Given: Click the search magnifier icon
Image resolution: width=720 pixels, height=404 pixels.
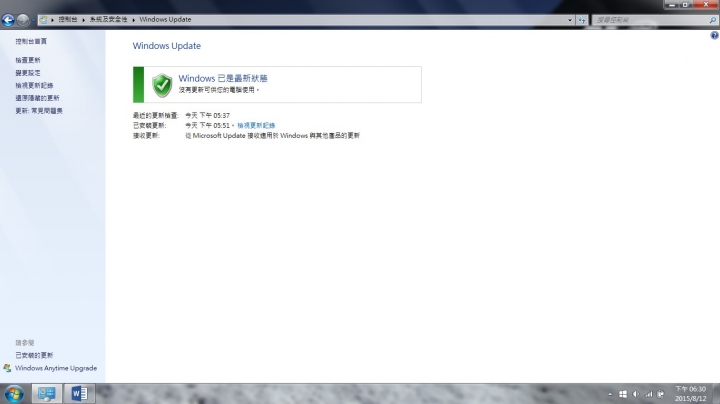Looking at the screenshot, I should 713,20.
